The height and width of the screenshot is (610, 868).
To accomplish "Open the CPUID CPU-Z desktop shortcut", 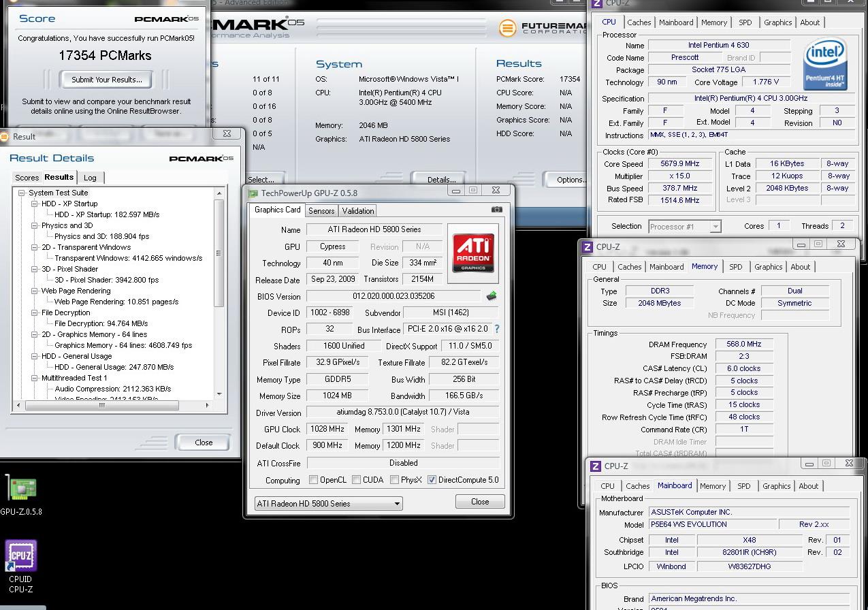I will click(21, 556).
